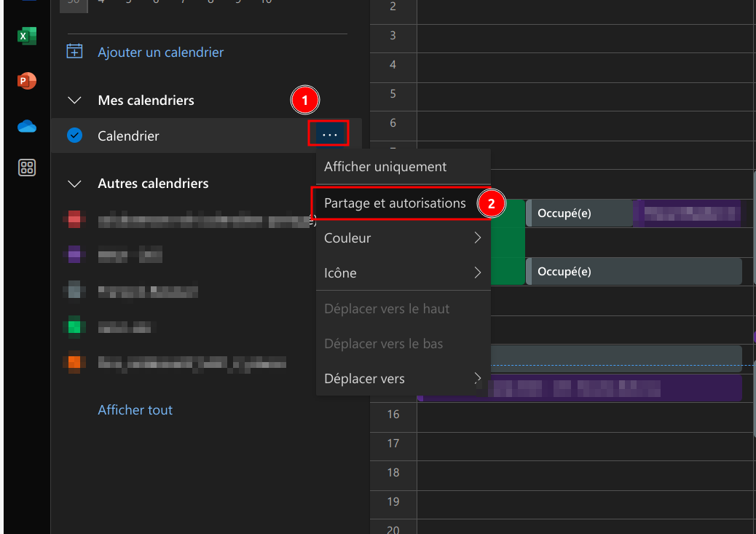Click the orange calendar color swatch
The height and width of the screenshot is (534, 756).
[74, 362]
